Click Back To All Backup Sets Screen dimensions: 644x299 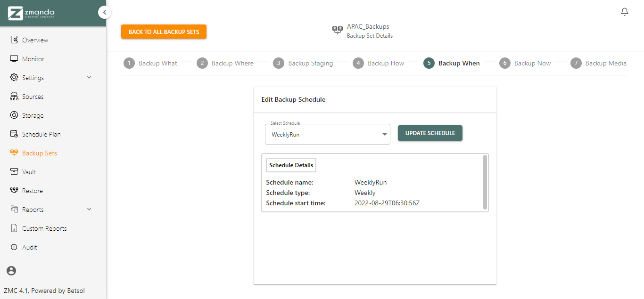tap(164, 32)
